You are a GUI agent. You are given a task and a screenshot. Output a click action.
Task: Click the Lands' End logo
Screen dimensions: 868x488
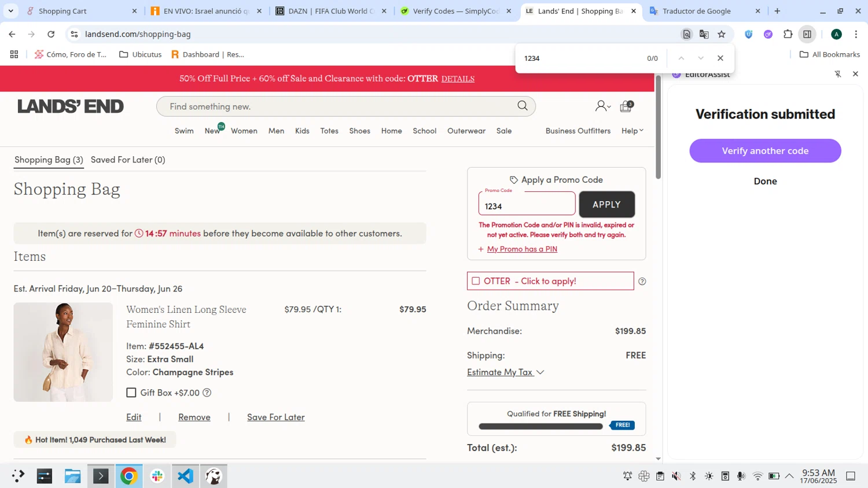click(x=71, y=106)
